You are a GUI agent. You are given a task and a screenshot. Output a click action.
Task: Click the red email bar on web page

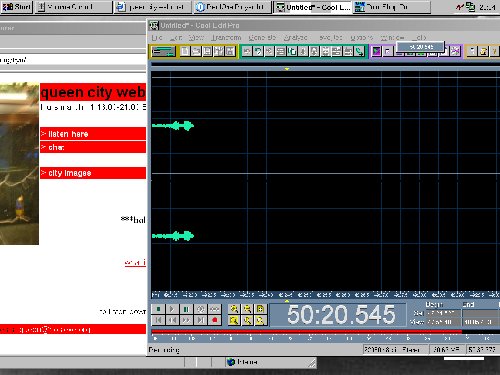click(x=73, y=329)
